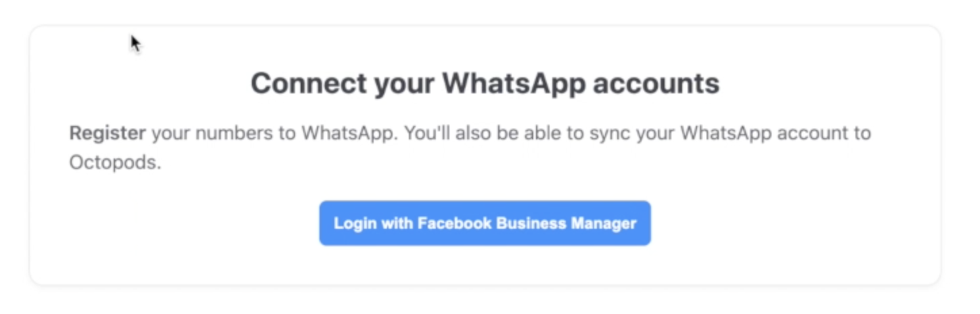The width and height of the screenshot is (980, 314).
Task: Click Login with Facebook Business Manager button
Action: click(485, 223)
